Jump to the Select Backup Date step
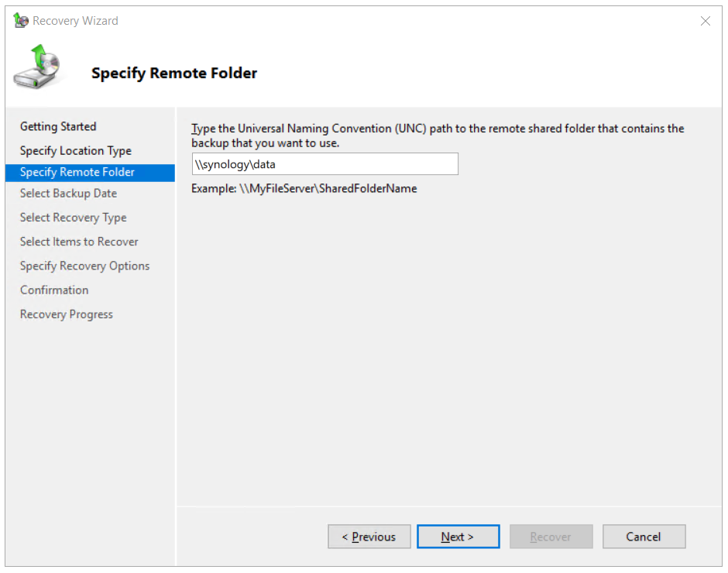The image size is (728, 573). [68, 194]
